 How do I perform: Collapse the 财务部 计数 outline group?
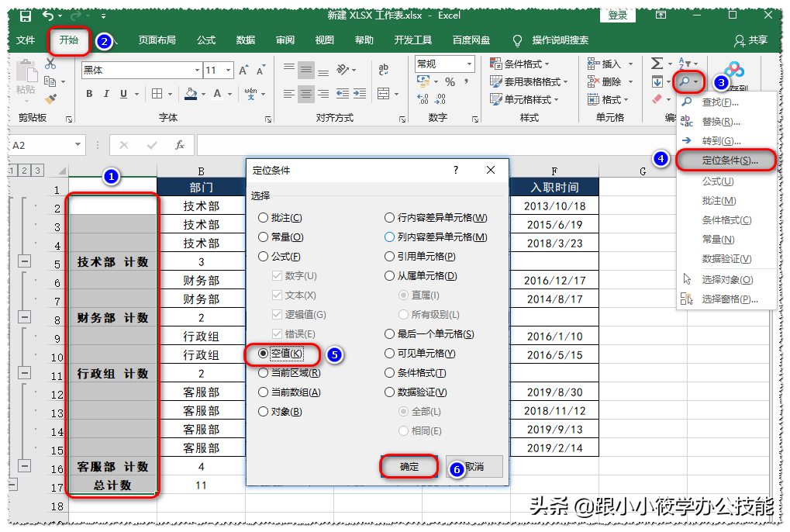click(x=24, y=317)
